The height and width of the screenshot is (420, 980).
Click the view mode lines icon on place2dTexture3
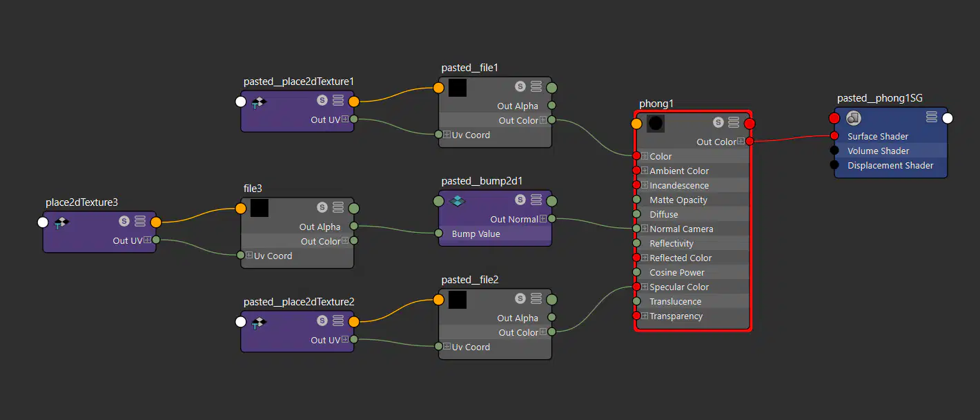(140, 221)
